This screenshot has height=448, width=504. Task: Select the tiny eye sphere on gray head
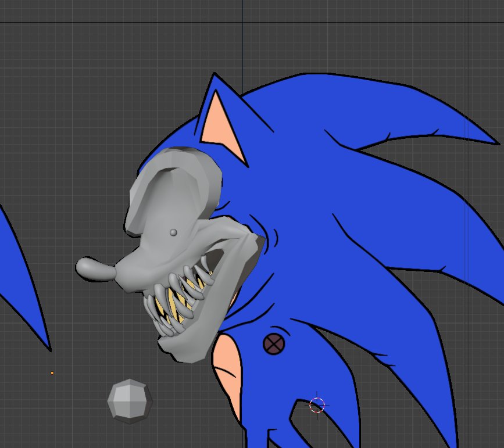point(173,232)
